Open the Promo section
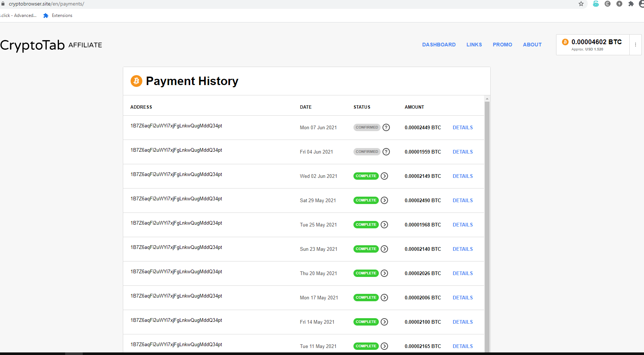Image resolution: width=644 pixels, height=355 pixels. (502, 45)
